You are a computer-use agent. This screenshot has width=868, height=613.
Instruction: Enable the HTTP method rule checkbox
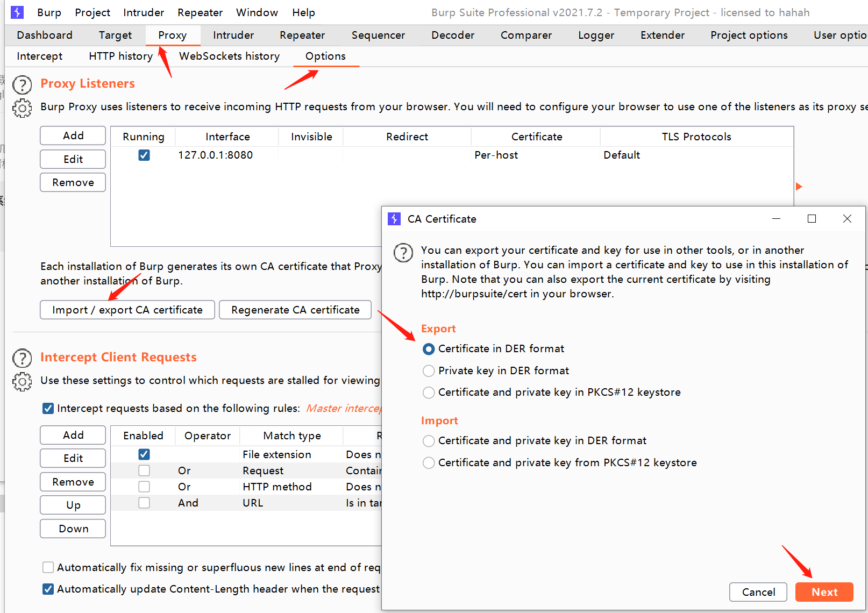point(144,487)
